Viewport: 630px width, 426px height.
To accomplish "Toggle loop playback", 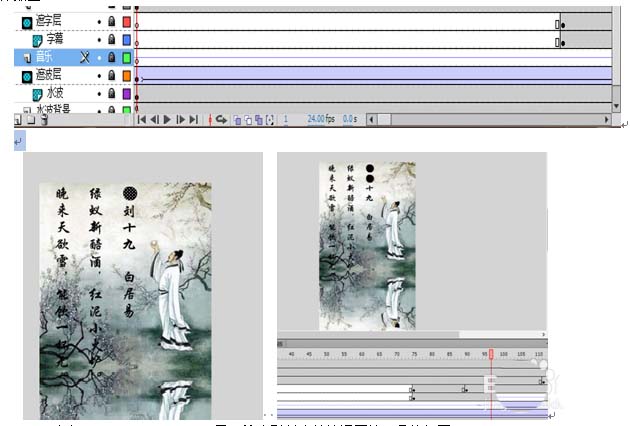I will click(221, 119).
